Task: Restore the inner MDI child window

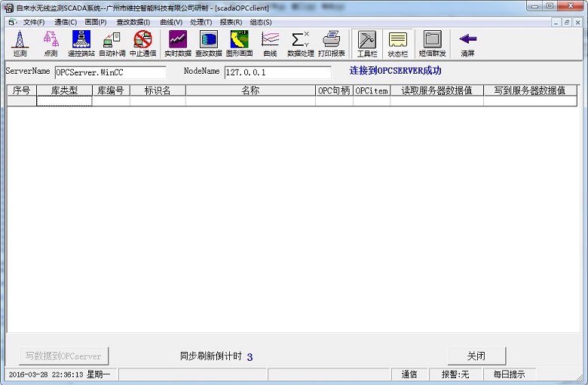Action: (x=567, y=23)
